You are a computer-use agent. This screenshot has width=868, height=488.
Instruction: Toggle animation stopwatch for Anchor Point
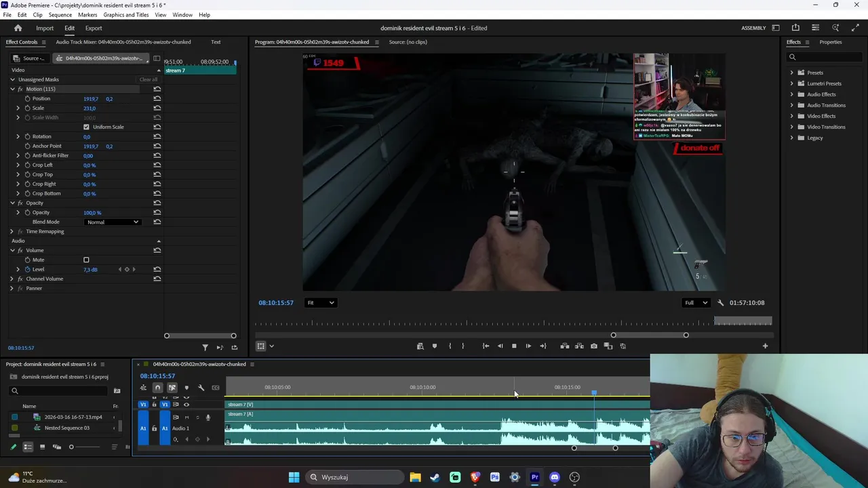[x=28, y=146]
